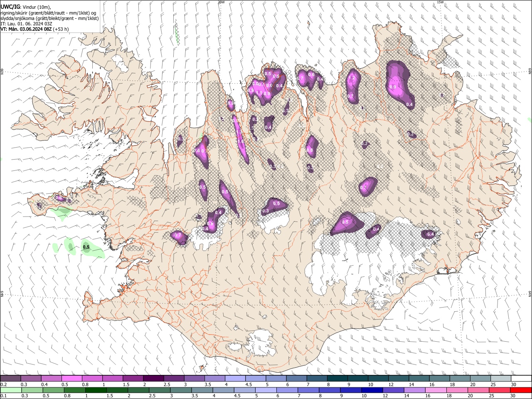Image resolution: width=532 pixels, height=399 pixels.
Task: Click the 7 label under the lower legend row
Action: click(x=299, y=396)
